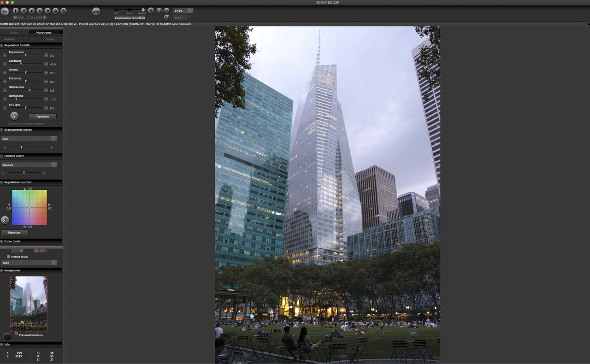Toggle Correzione sovraesposizione checkbox
The image size is (590, 364).
click(x=5, y=123)
